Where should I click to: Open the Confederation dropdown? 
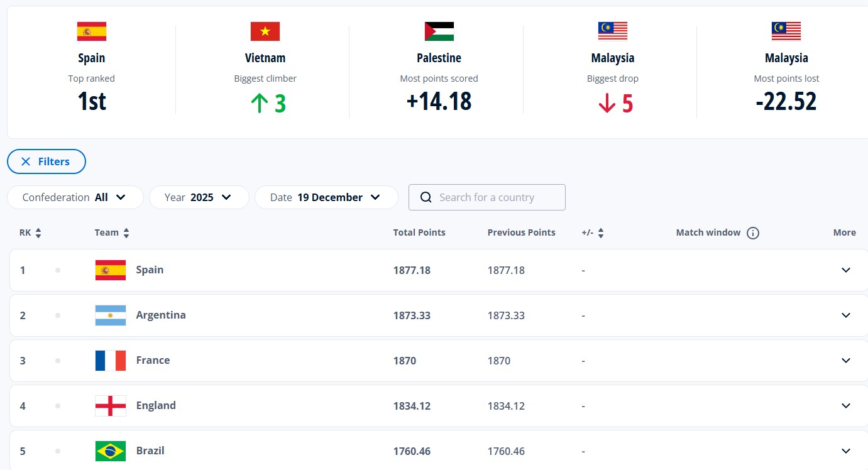[x=75, y=197]
